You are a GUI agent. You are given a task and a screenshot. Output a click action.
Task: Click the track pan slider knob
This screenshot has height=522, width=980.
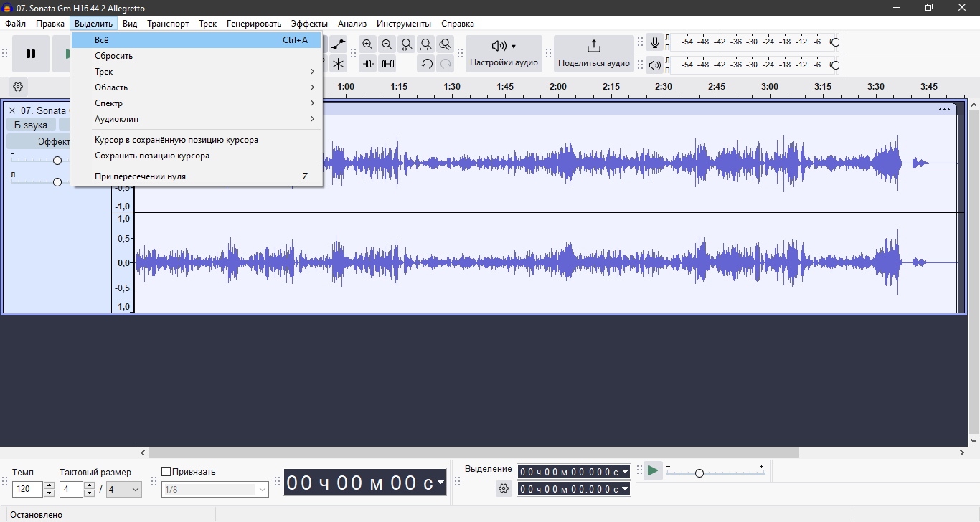(57, 182)
